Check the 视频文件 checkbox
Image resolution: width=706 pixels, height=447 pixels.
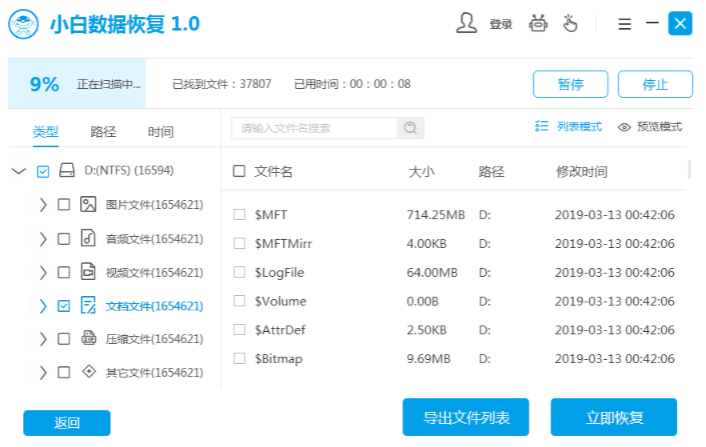coord(64,273)
